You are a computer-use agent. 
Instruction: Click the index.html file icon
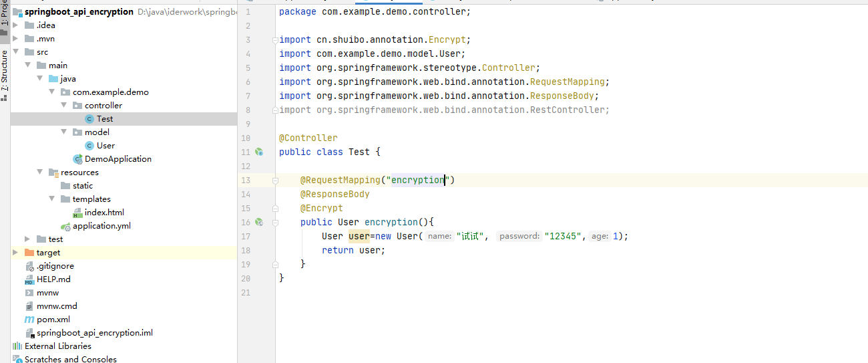77,213
